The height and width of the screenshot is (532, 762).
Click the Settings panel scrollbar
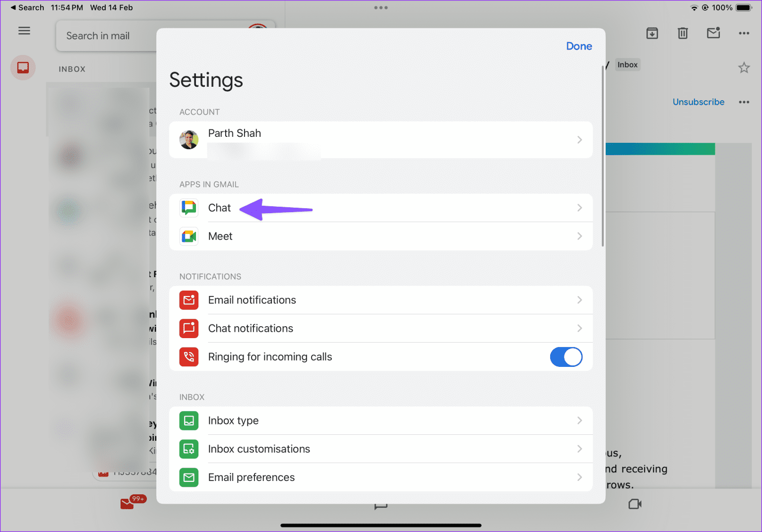click(603, 156)
